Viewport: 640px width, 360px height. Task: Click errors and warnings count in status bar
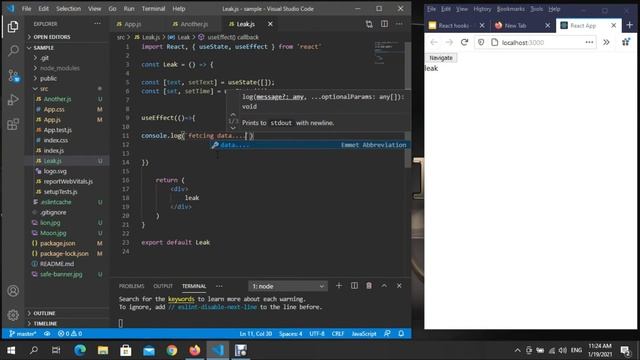pyautogui.click(x=70, y=333)
